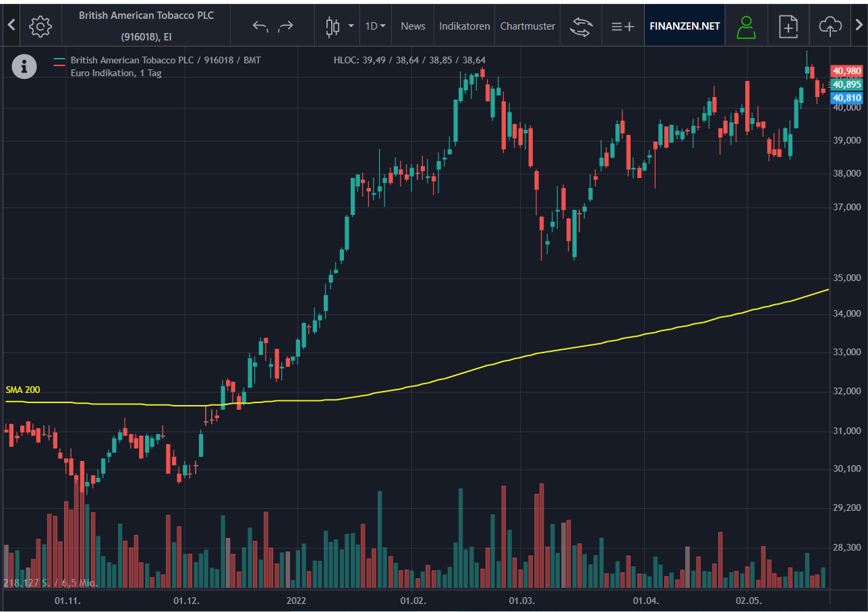Open 1D timeframe dropdown

376,26
